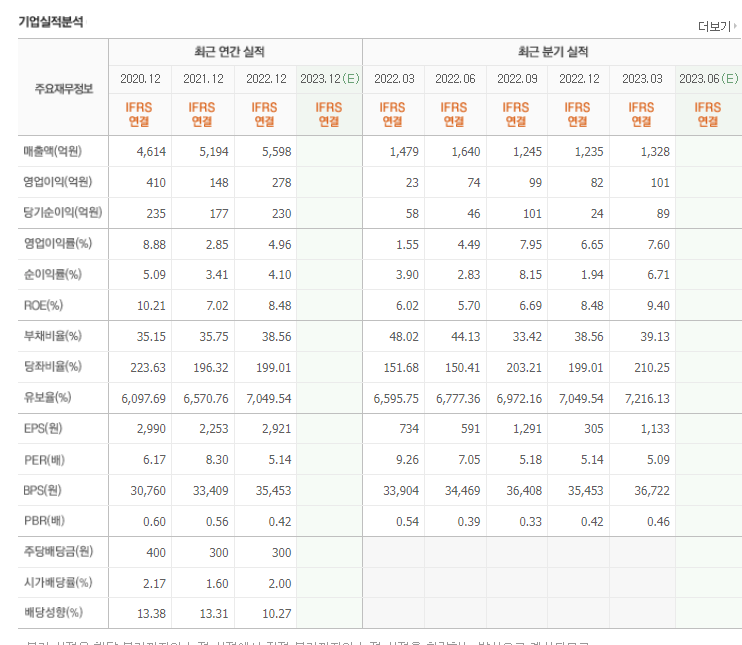
Task: Select the 시가배당률(%) row label
Action: [58, 583]
